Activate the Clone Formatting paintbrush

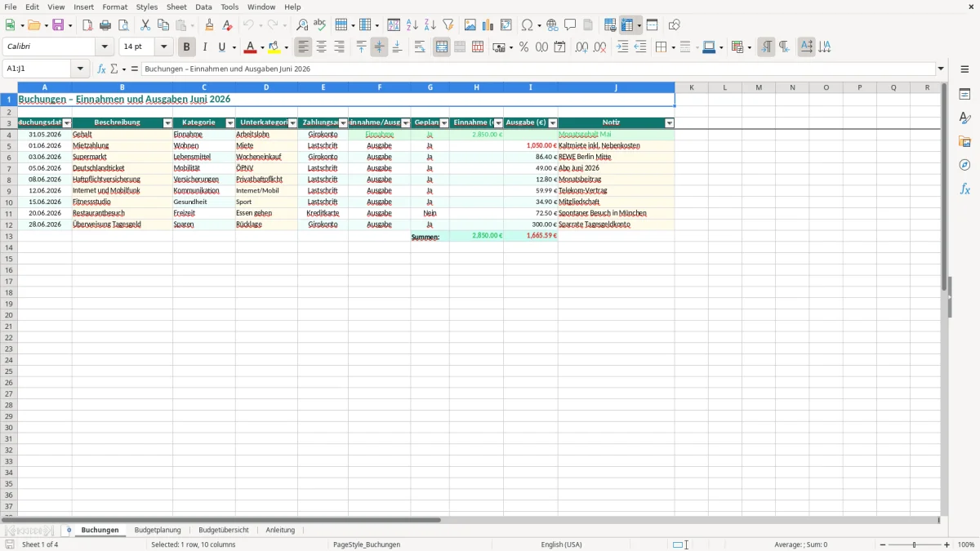pyautogui.click(x=210, y=25)
